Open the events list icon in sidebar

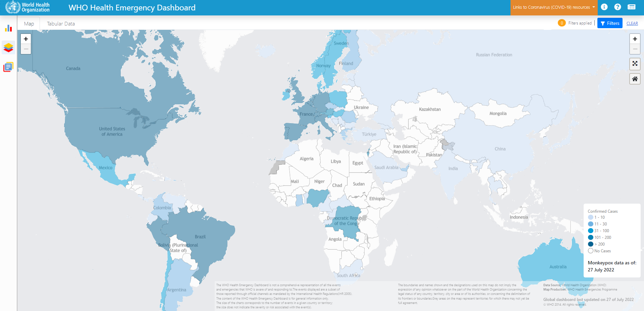tap(8, 67)
